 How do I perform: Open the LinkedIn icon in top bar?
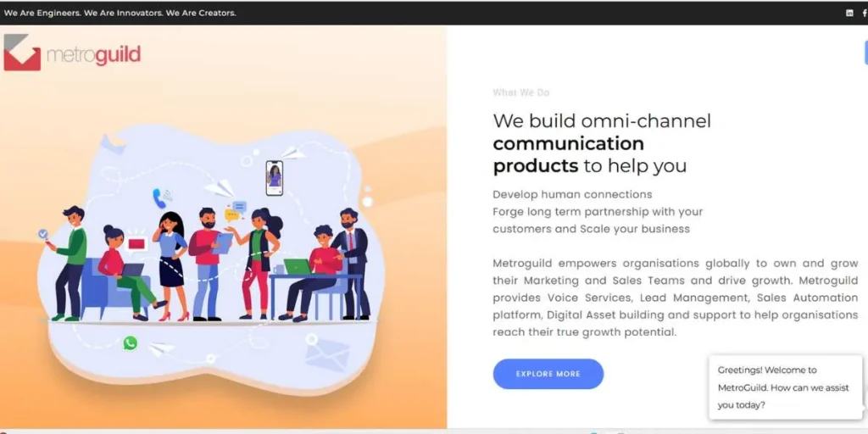[849, 14]
